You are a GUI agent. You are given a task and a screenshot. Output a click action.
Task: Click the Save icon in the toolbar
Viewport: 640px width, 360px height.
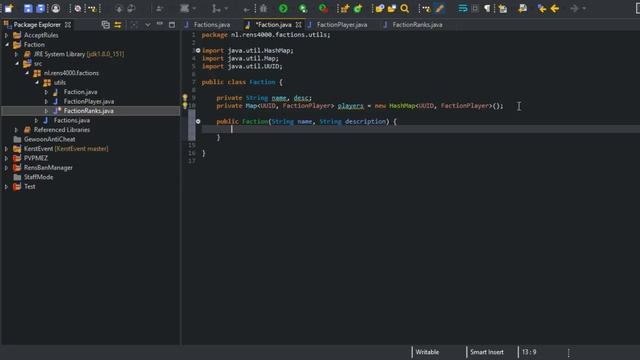(x=28, y=9)
